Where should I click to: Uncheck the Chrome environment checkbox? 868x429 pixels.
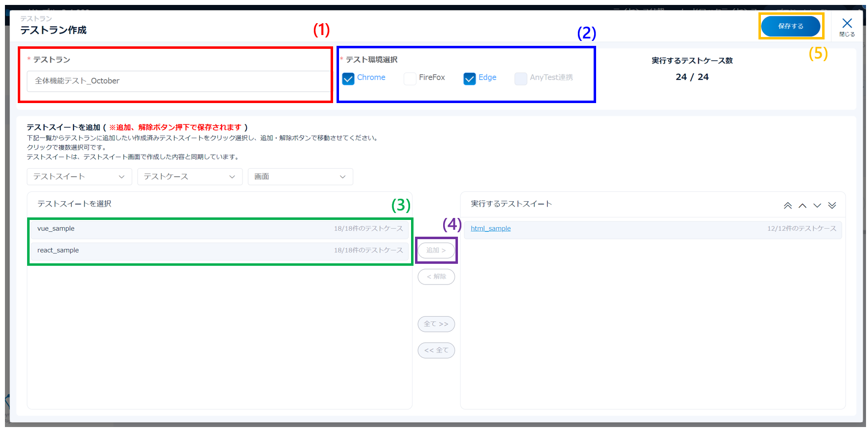pos(348,79)
